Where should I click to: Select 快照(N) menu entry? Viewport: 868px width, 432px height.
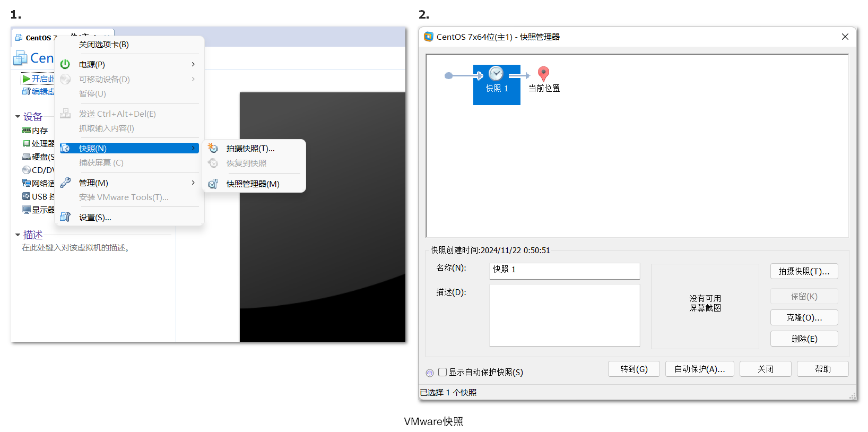click(x=129, y=148)
